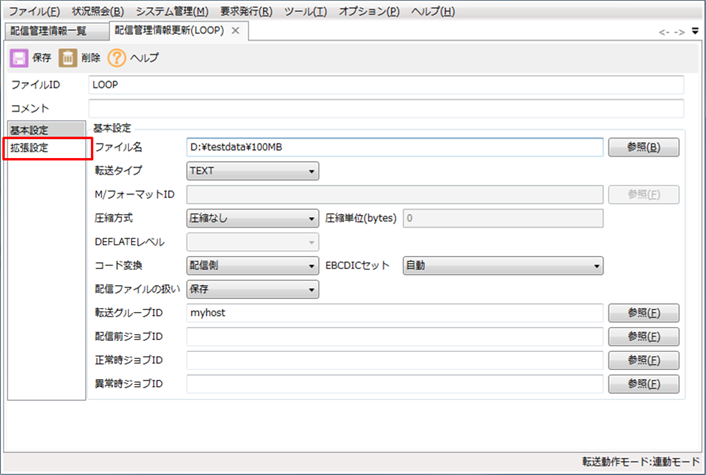Expand the EBCDICセット dropdown
The height and width of the screenshot is (475, 706).
tap(502, 265)
